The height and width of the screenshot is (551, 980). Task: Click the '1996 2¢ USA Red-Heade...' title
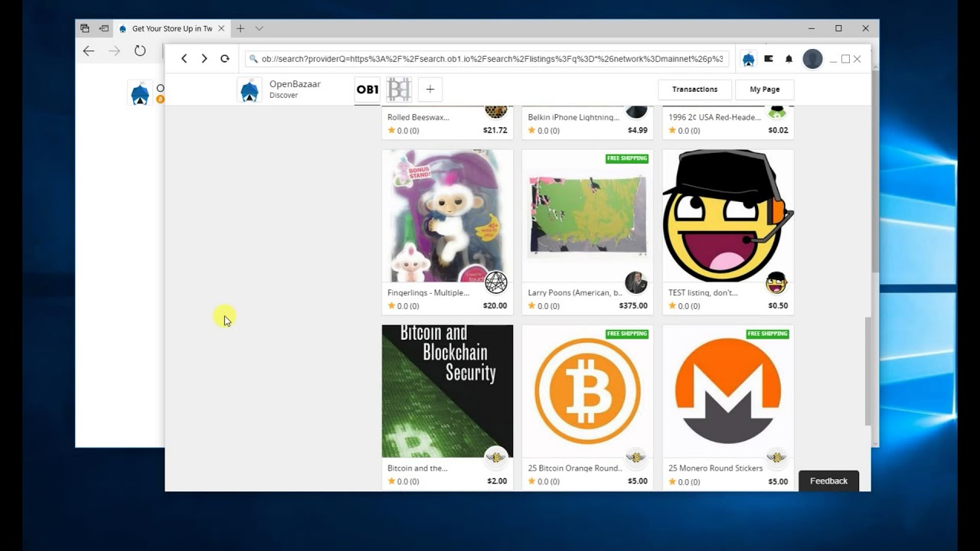[714, 117]
